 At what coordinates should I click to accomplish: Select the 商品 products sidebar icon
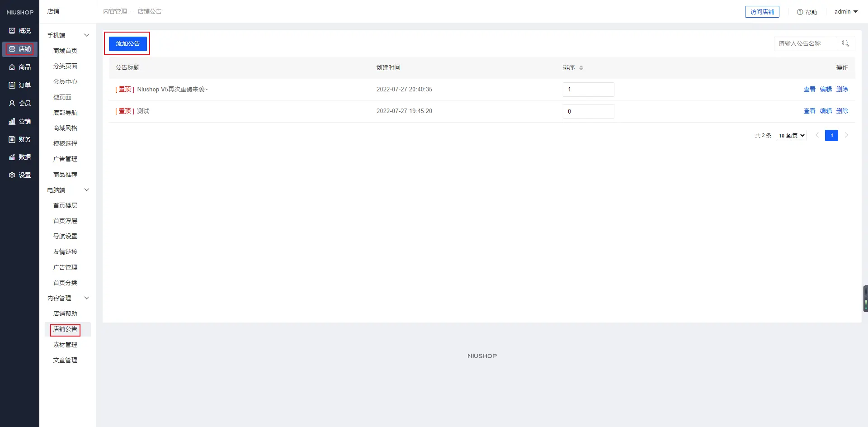tap(12, 67)
